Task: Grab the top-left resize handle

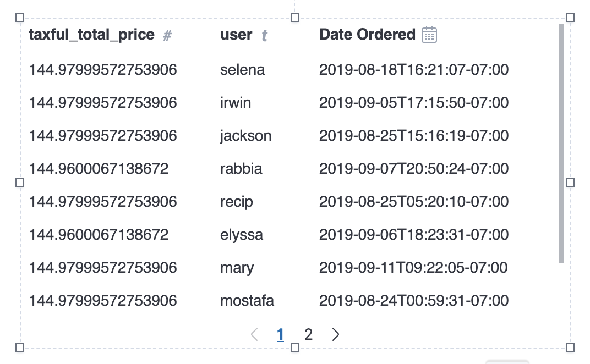Action: click(x=20, y=18)
